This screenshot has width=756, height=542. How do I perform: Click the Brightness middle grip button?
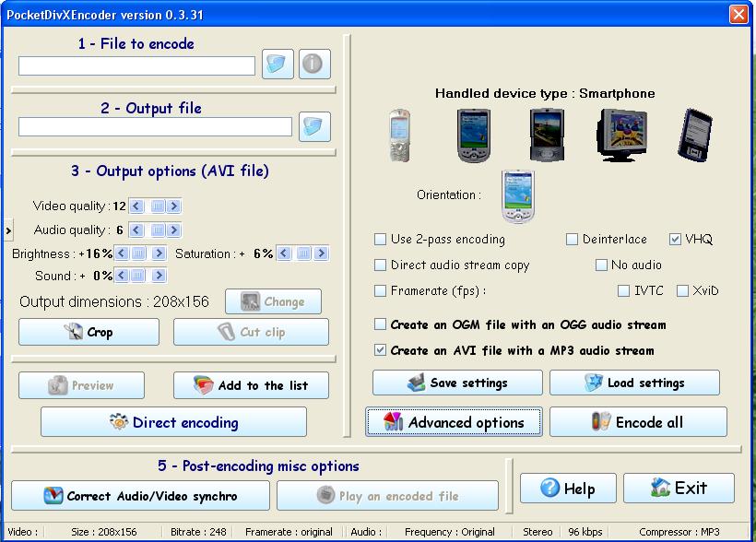tap(138, 253)
